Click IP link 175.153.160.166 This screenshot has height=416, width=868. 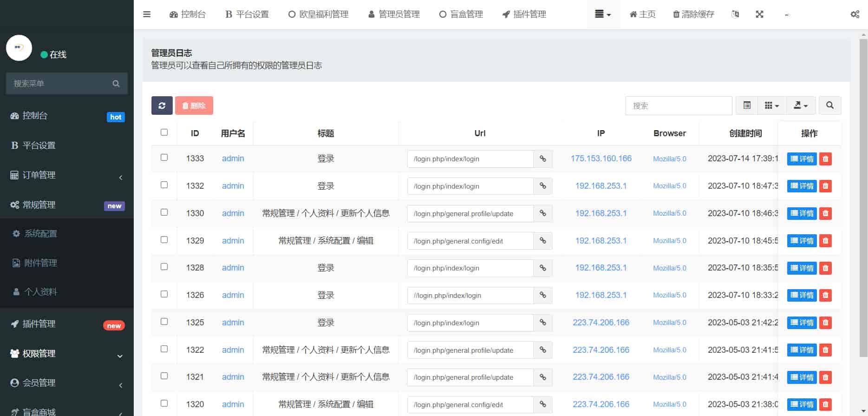[x=601, y=158]
